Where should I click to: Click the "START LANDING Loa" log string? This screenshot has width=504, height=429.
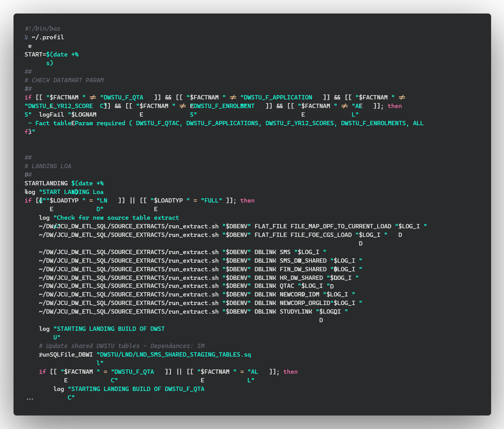click(x=71, y=192)
